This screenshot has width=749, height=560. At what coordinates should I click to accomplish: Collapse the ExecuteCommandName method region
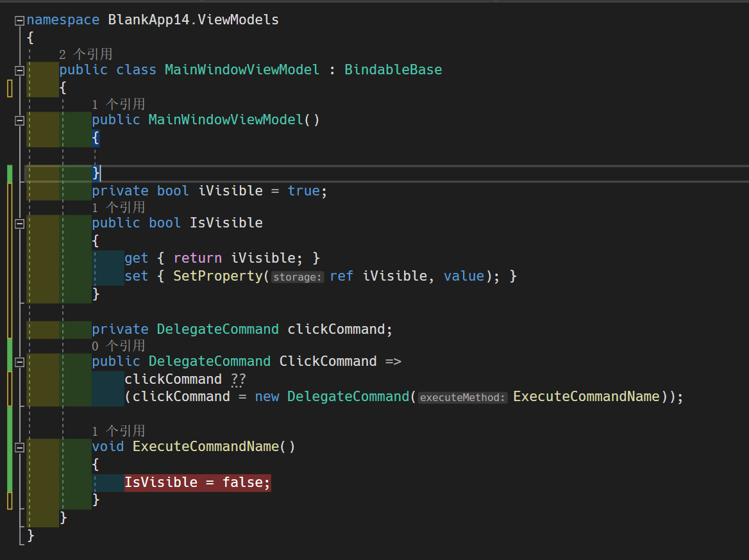(x=19, y=447)
